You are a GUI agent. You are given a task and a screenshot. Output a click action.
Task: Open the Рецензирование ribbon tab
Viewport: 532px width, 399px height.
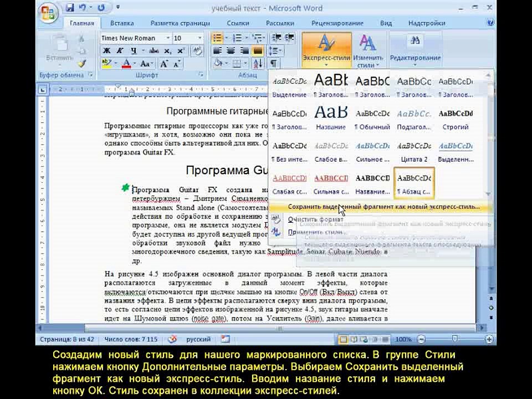click(x=337, y=23)
